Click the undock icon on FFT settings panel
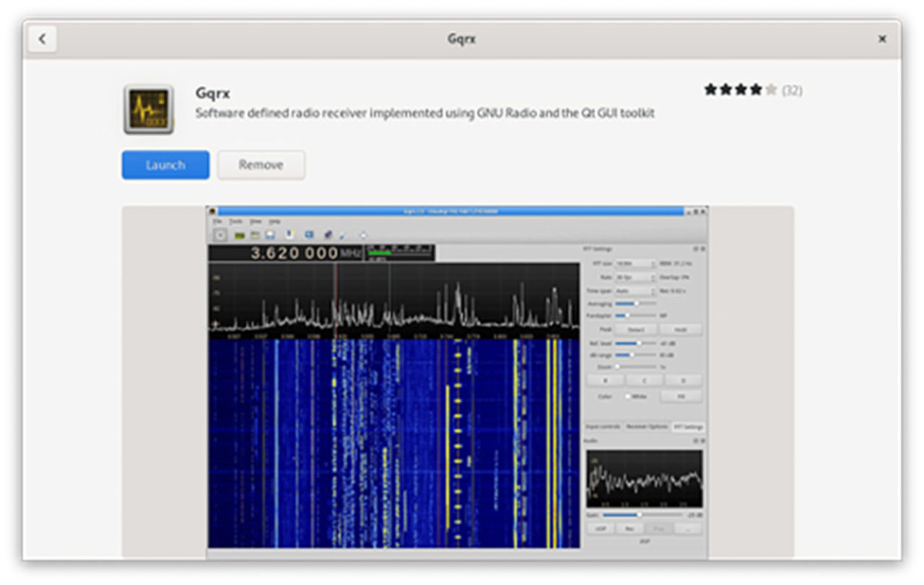924x585 pixels. coord(696,249)
